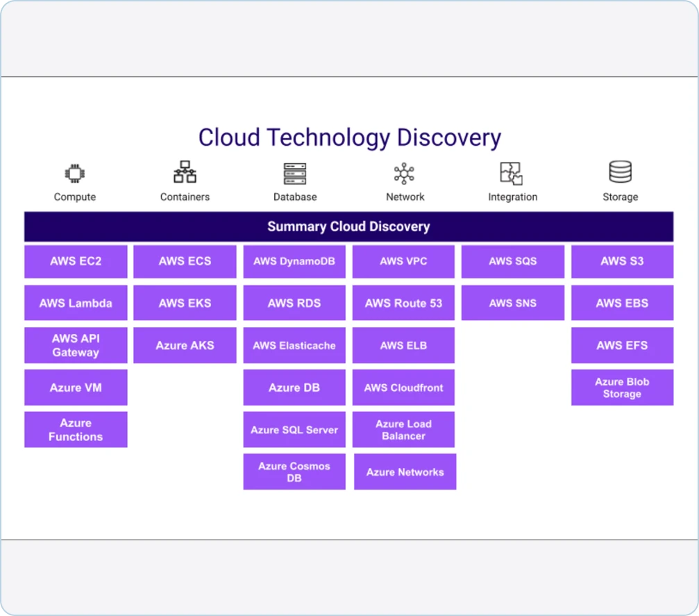
Task: Click the Compute chip icon
Action: 75,173
